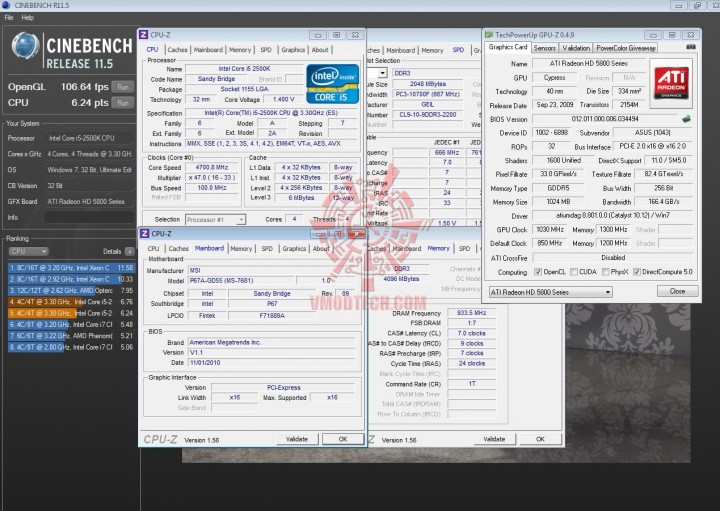Select ranking row 6 Core i7 score 5.48
Screen dimensions: 720x511
click(71, 324)
